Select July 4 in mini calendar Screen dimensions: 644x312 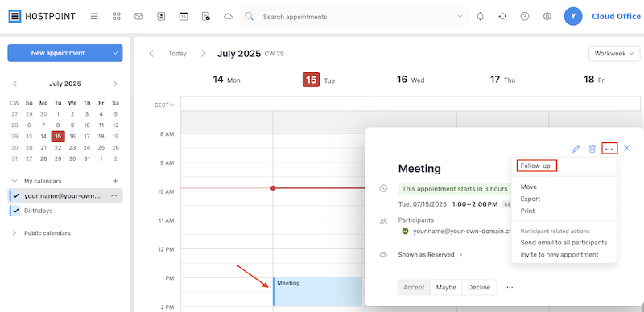(101, 114)
